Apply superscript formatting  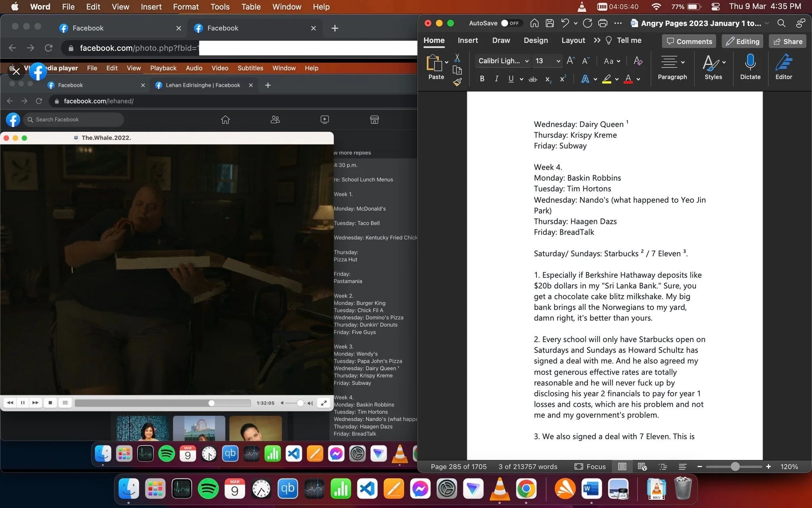coord(563,79)
